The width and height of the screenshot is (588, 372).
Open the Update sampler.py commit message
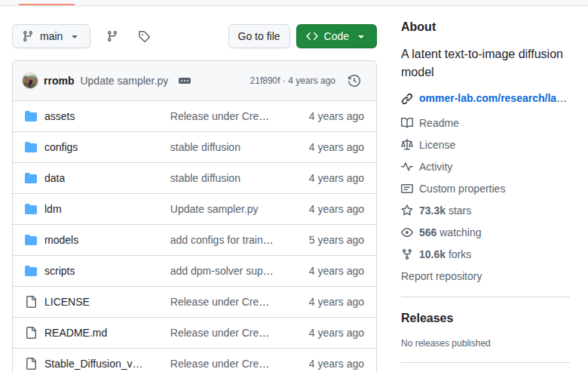124,81
